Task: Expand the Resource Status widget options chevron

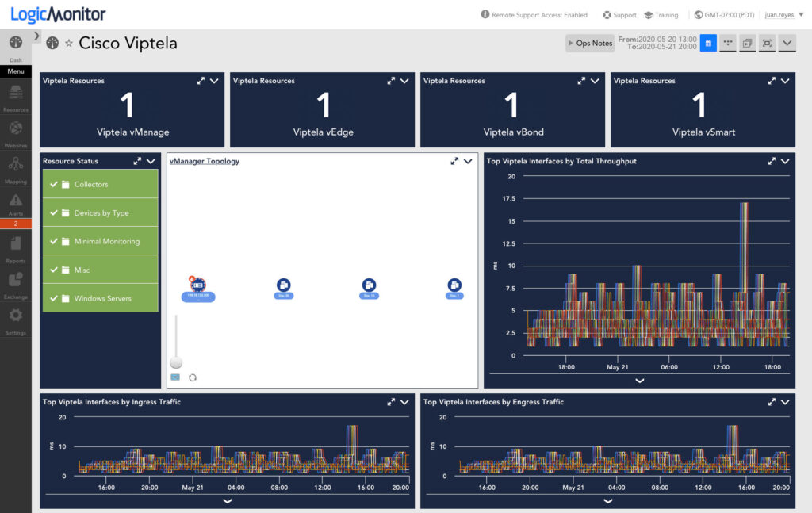Action: [x=151, y=160]
